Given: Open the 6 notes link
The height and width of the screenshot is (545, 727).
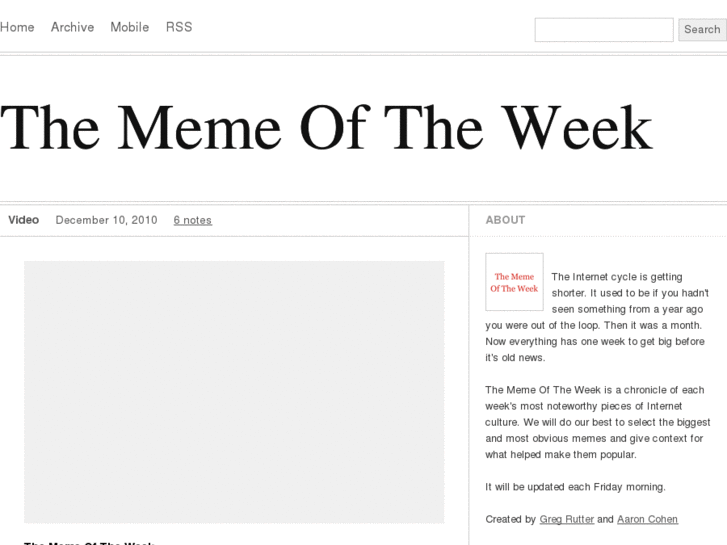Looking at the screenshot, I should click(192, 220).
